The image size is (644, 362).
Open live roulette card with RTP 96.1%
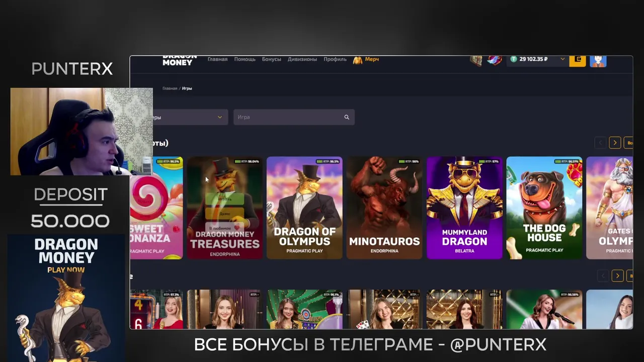(304, 309)
